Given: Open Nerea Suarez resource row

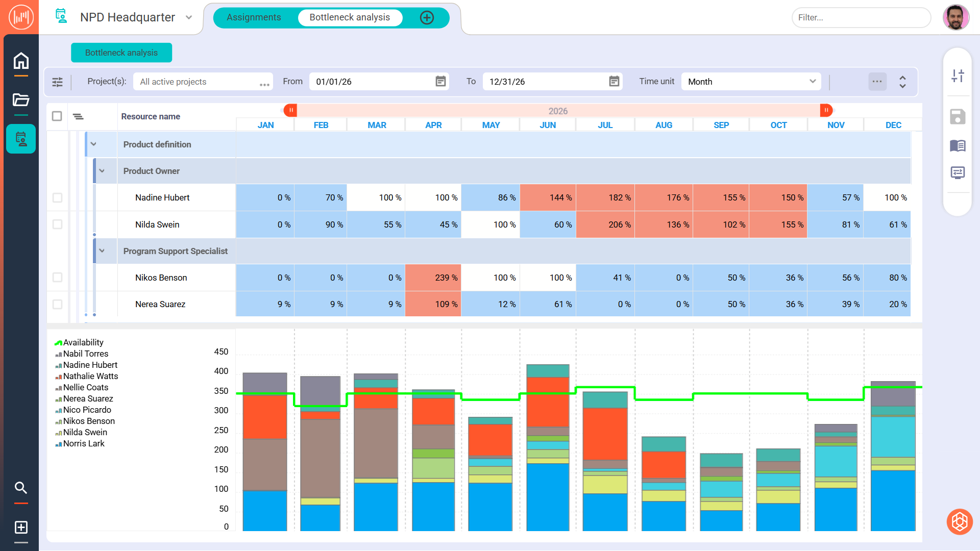Looking at the screenshot, I should coord(160,304).
